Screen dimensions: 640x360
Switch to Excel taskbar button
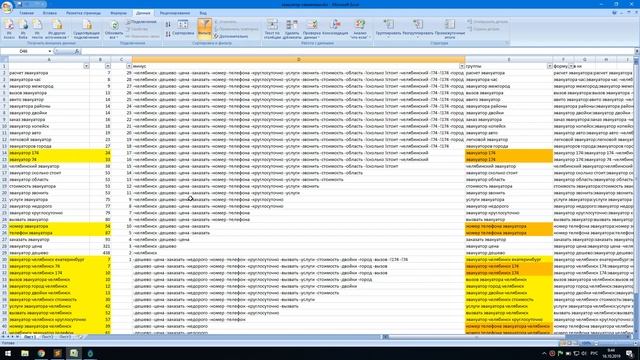pos(74,353)
